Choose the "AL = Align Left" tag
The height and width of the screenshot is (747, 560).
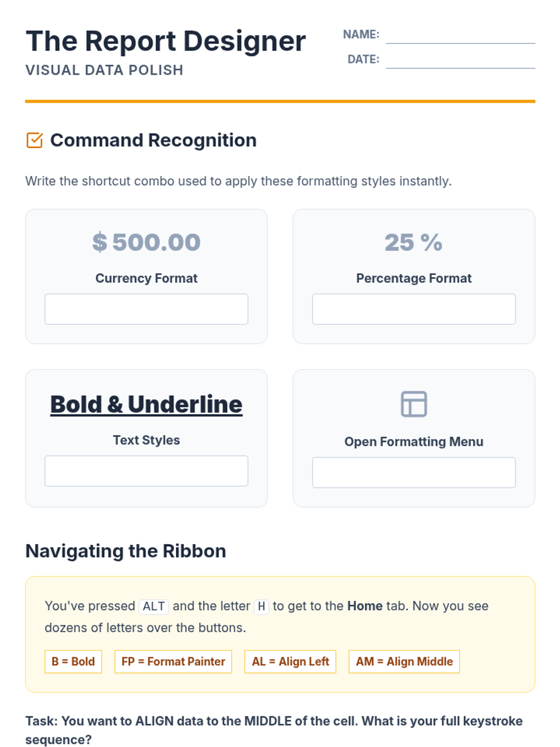[x=290, y=662]
